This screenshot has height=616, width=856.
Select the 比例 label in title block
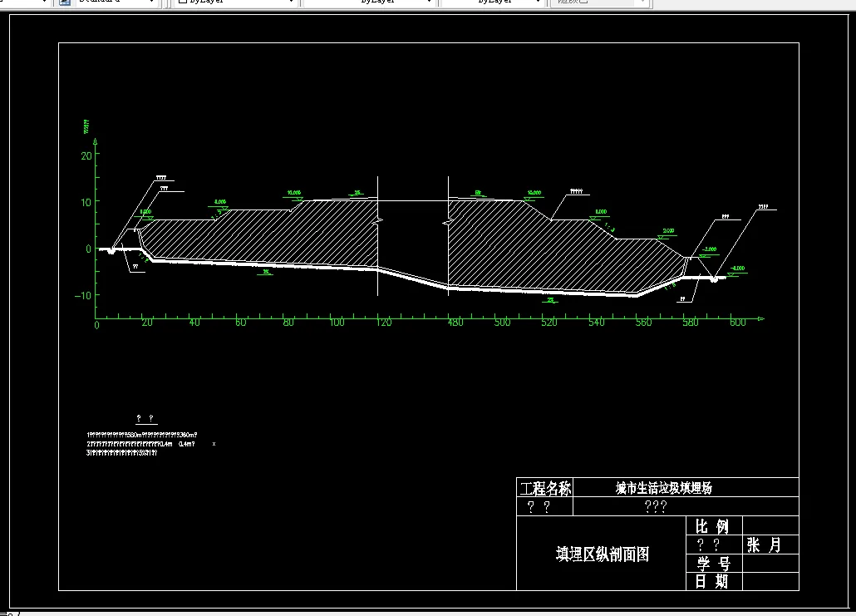click(712, 526)
